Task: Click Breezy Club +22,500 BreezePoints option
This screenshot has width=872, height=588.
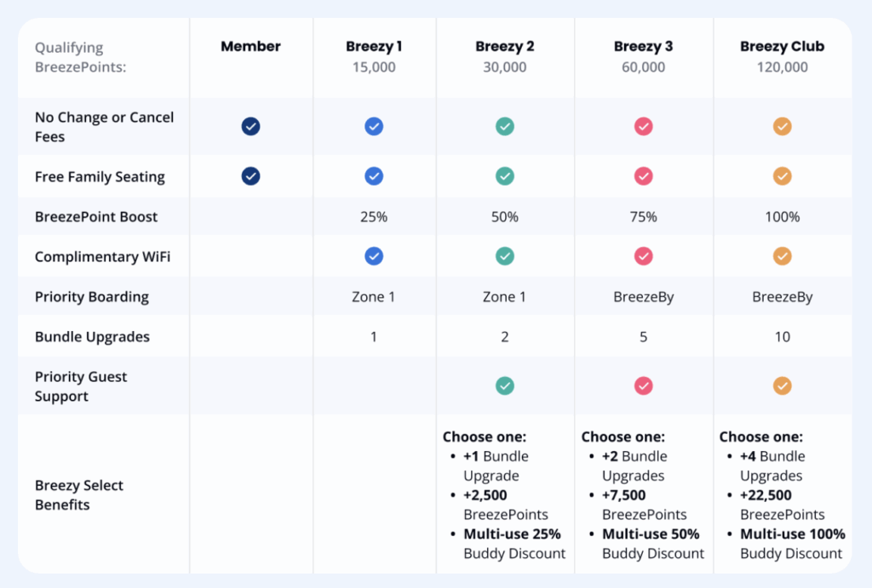Action: [x=782, y=505]
